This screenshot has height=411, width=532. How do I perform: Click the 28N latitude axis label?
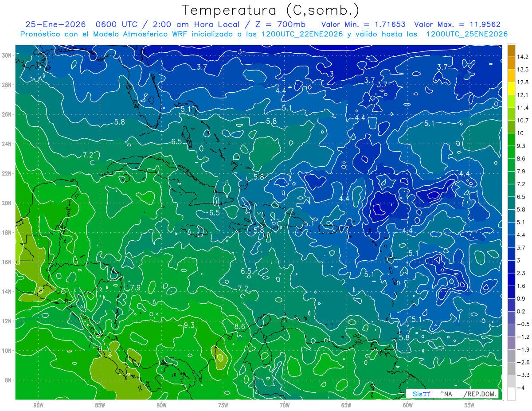(6, 85)
